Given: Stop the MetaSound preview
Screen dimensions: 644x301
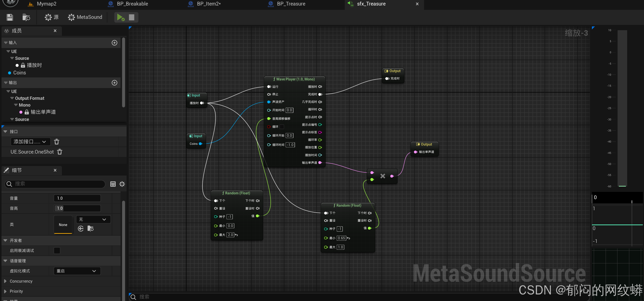Looking at the screenshot, I should coord(132,17).
